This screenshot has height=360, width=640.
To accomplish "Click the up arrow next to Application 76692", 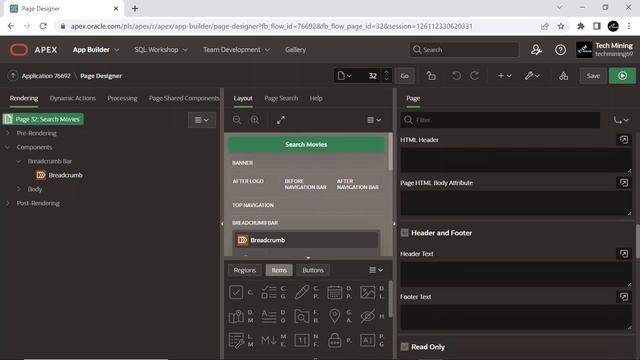I will coord(13,76).
